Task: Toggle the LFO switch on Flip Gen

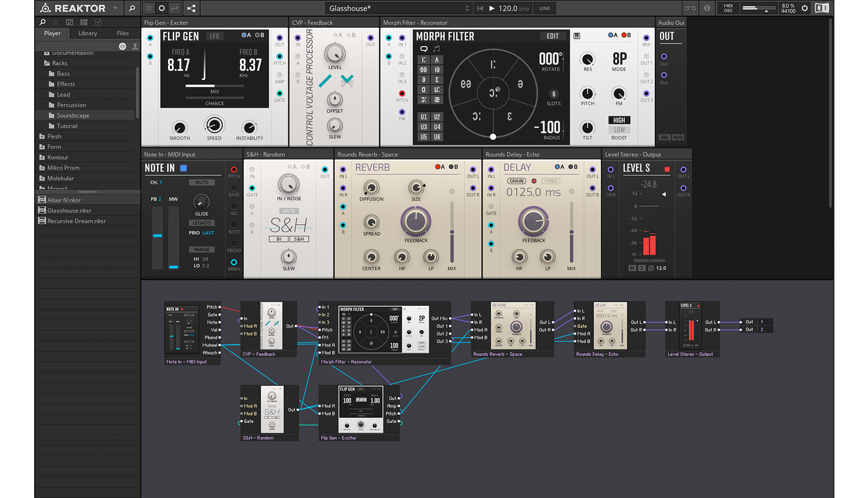Action: [215, 36]
